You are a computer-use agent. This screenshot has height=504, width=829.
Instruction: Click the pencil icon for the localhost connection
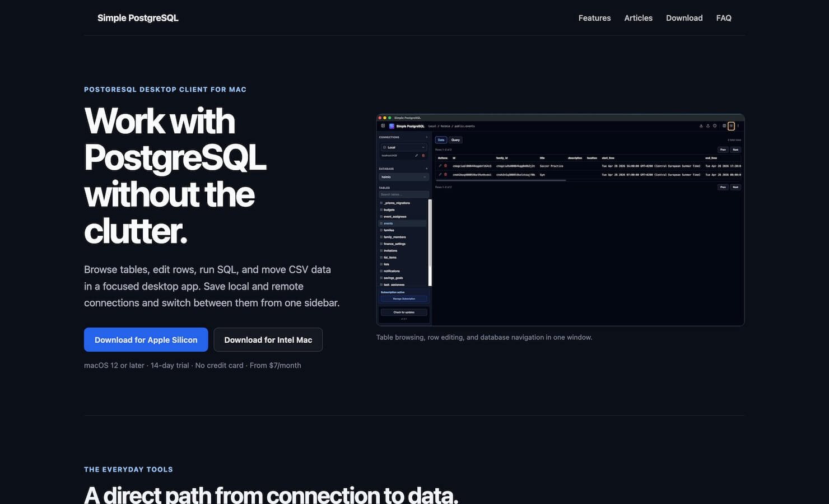[x=416, y=156]
